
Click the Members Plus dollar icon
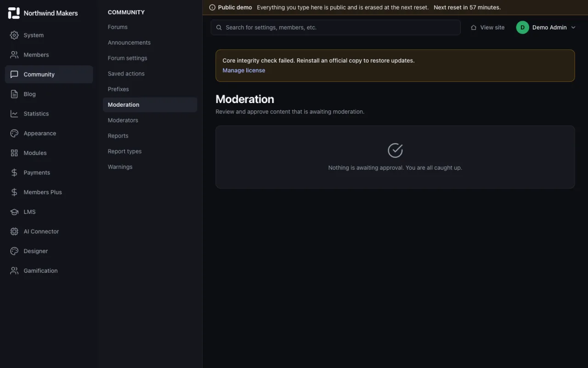pyautogui.click(x=14, y=192)
